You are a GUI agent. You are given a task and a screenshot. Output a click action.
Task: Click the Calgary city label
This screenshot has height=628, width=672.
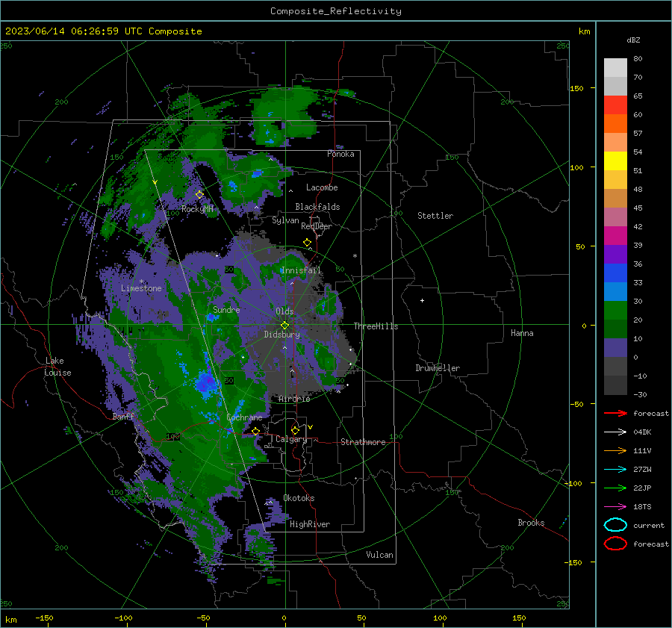click(291, 439)
